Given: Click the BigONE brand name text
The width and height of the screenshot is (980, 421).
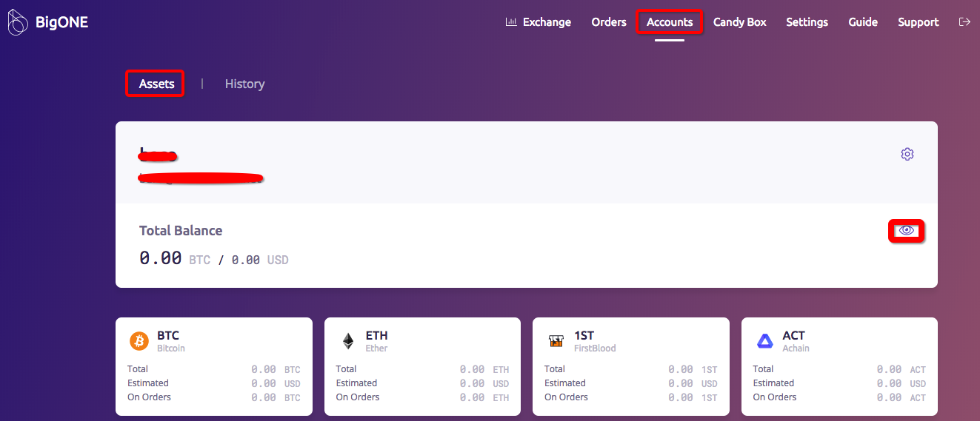Looking at the screenshot, I should pyautogui.click(x=61, y=22).
